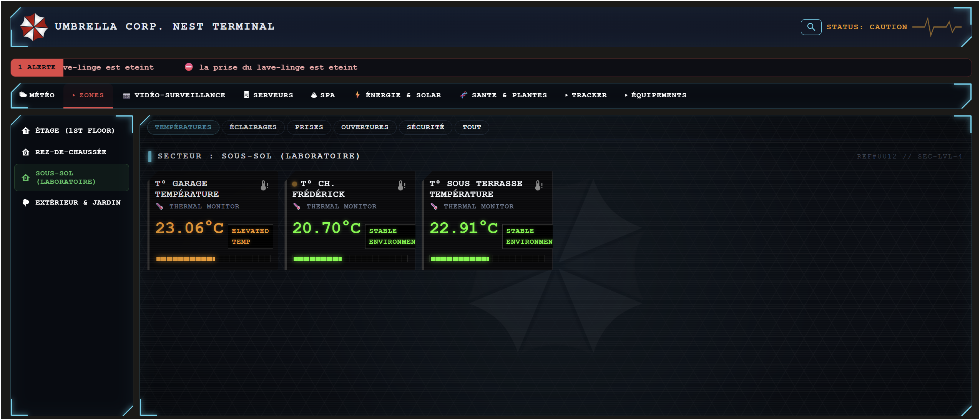Viewport: 980px width, 420px height.
Task: Select the Températures filter
Action: tap(183, 127)
